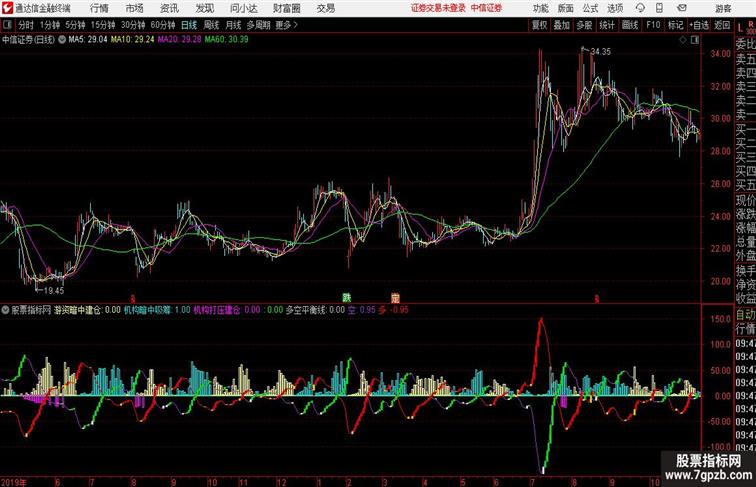Click the 标记 mark toolbar button
Screen dimensions: 756x487
pyautogui.click(x=675, y=25)
